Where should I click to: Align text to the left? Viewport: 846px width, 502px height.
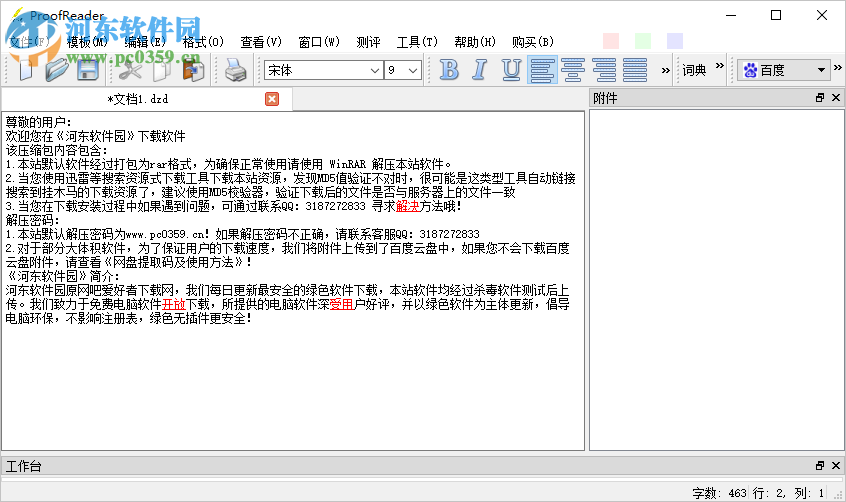542,70
